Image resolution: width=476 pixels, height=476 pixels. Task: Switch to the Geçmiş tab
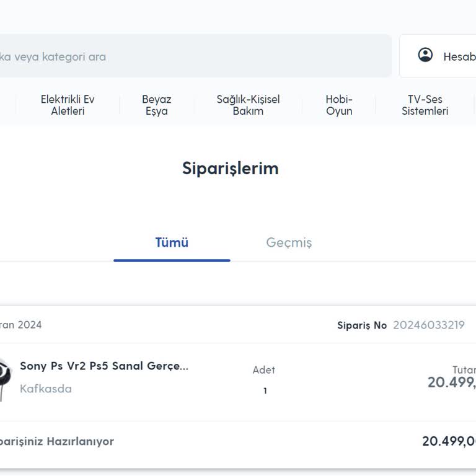[289, 243]
